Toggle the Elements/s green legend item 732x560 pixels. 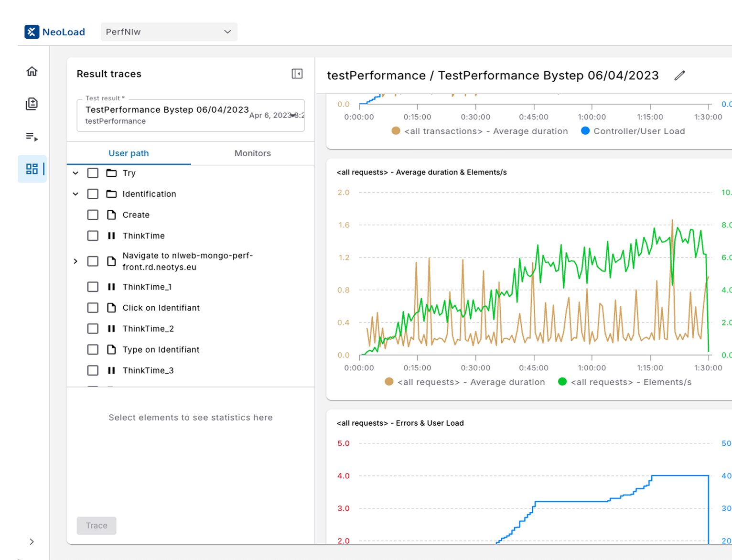point(625,382)
